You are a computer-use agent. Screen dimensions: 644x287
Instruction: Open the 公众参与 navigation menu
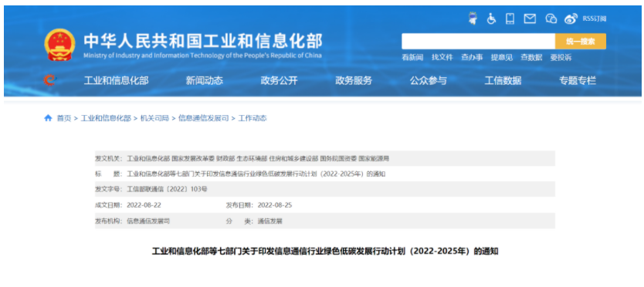[x=429, y=80]
